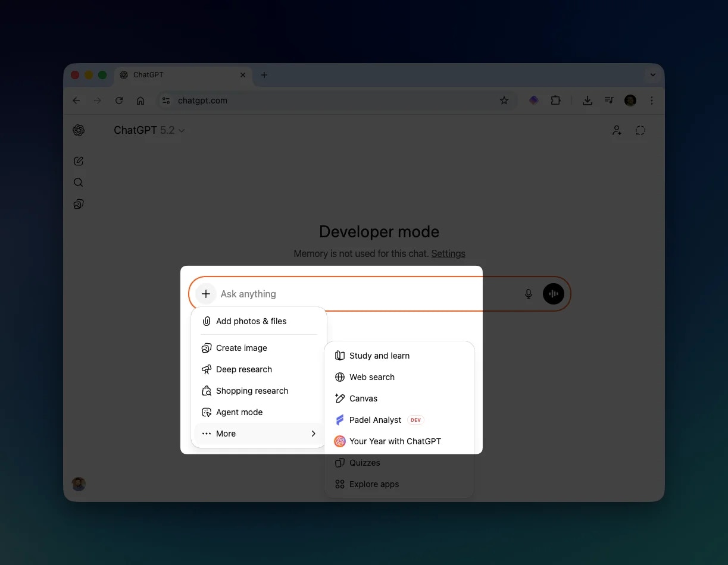The width and height of the screenshot is (728, 565).
Task: Reload the page
Action: point(119,101)
